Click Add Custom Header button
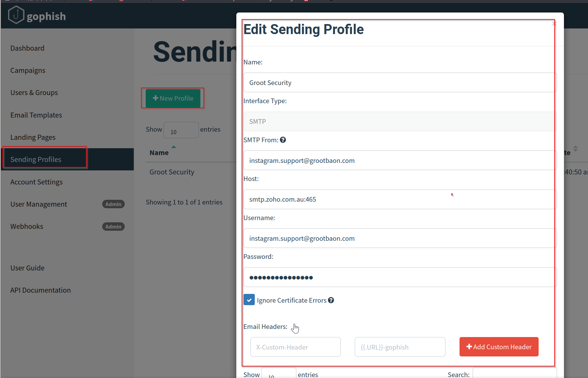 (499, 347)
